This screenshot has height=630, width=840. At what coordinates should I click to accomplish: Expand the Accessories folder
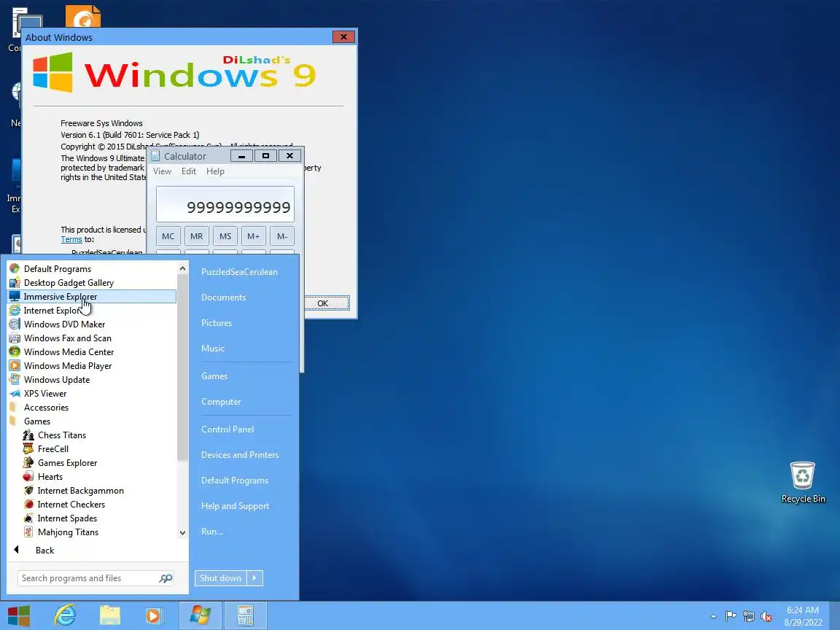point(46,408)
